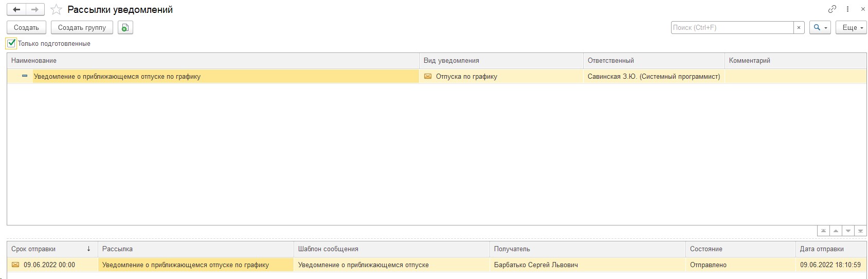Screen dimensions: 868x279
Task: Go forward with the right arrow button
Action: point(35,10)
